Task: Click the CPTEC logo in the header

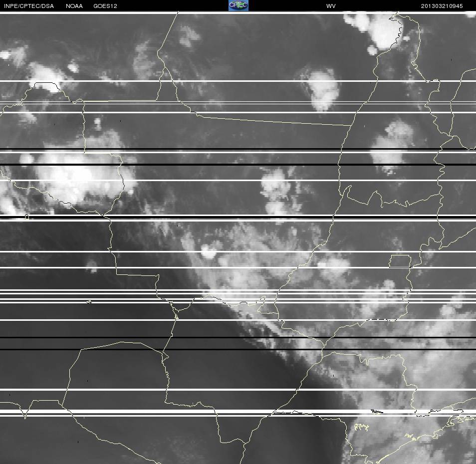Action: [238, 5]
